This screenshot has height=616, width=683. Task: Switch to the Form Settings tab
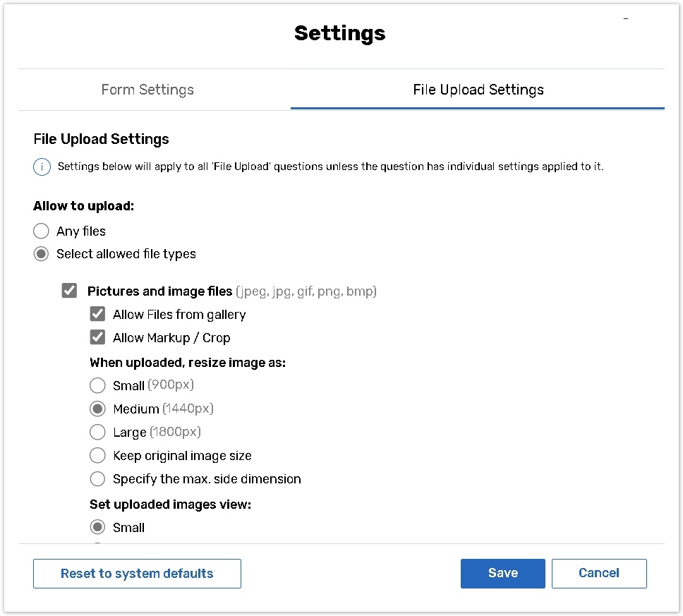point(147,90)
